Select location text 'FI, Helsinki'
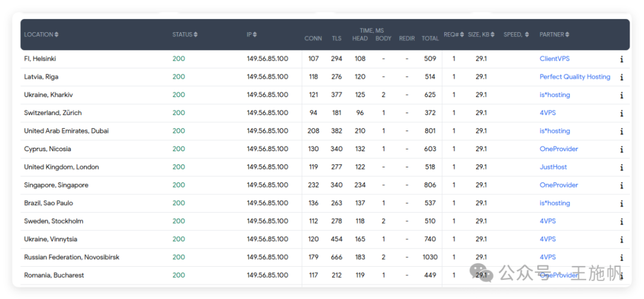This screenshot has height=299, width=644. point(40,58)
